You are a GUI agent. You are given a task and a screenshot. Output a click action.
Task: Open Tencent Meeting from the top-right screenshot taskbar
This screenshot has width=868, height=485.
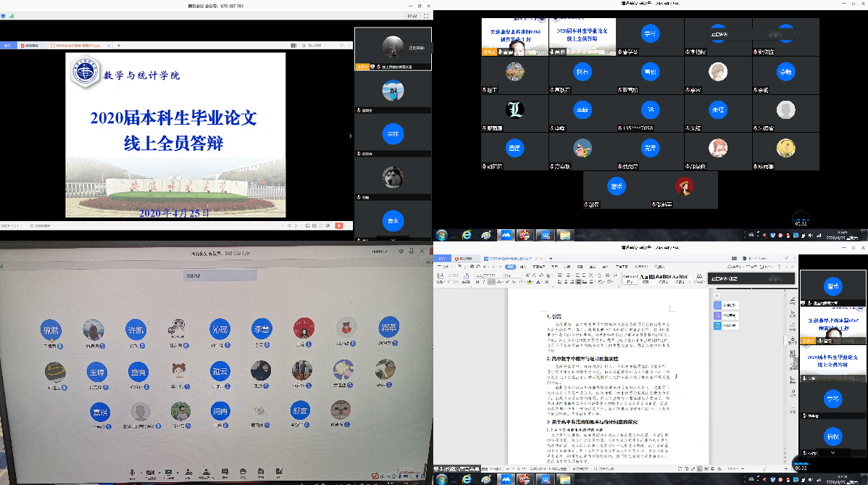pos(506,236)
